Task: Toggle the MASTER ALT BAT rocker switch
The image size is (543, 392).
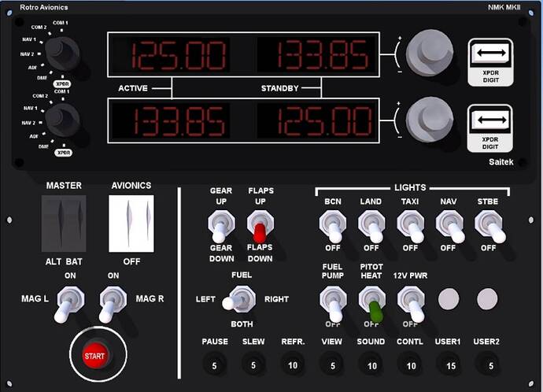Action: coord(64,223)
